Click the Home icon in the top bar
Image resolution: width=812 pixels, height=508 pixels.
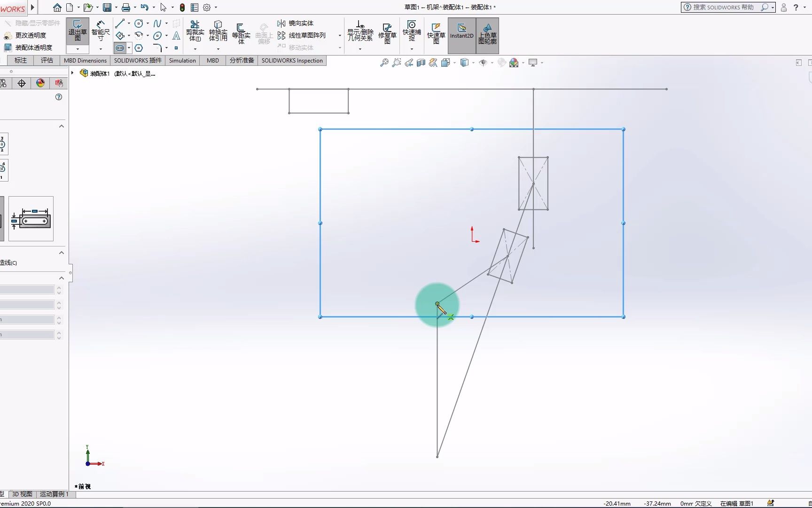57,8
